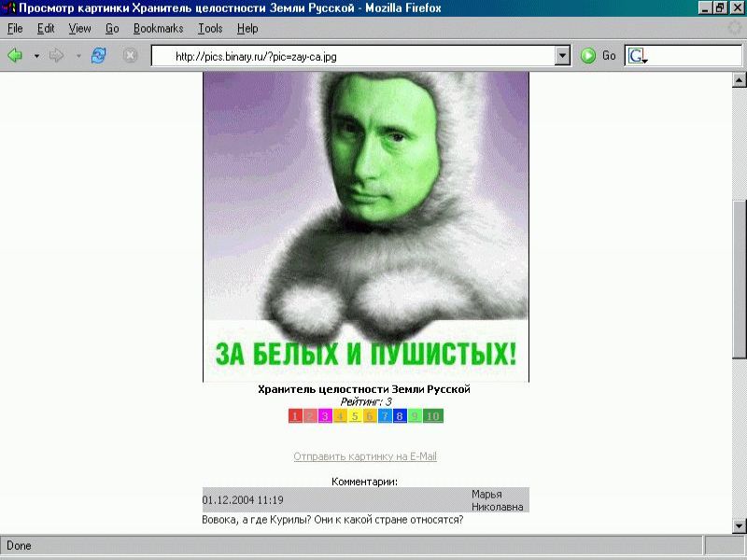Screen dimensions: 747x560
Task: Select the red rating box number 1
Action: (x=294, y=416)
